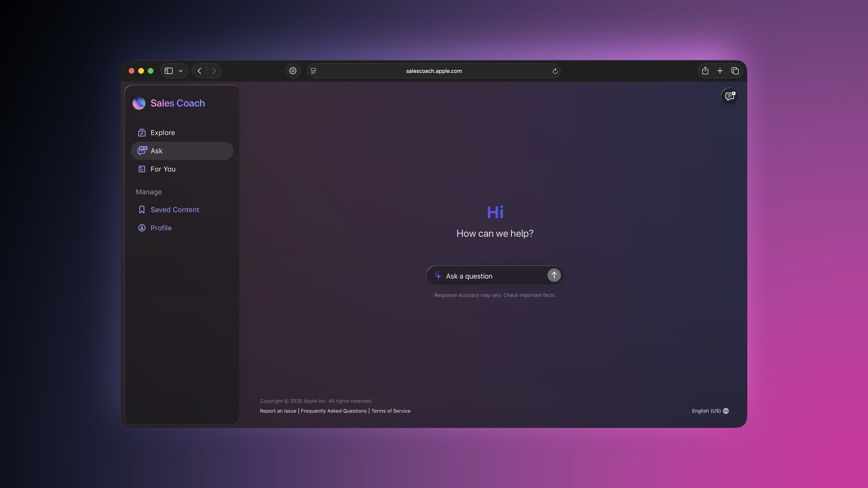Click the sparkle icon in ask field

[438, 276]
